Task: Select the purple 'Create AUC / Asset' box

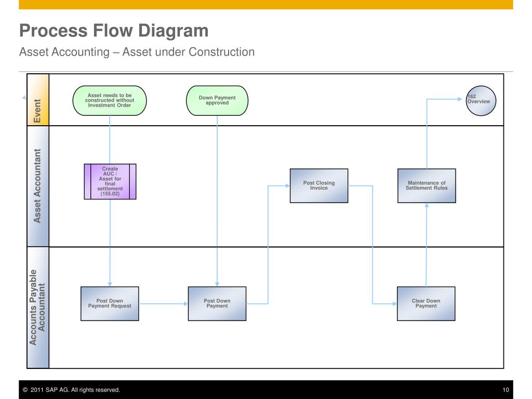Action: pos(110,181)
